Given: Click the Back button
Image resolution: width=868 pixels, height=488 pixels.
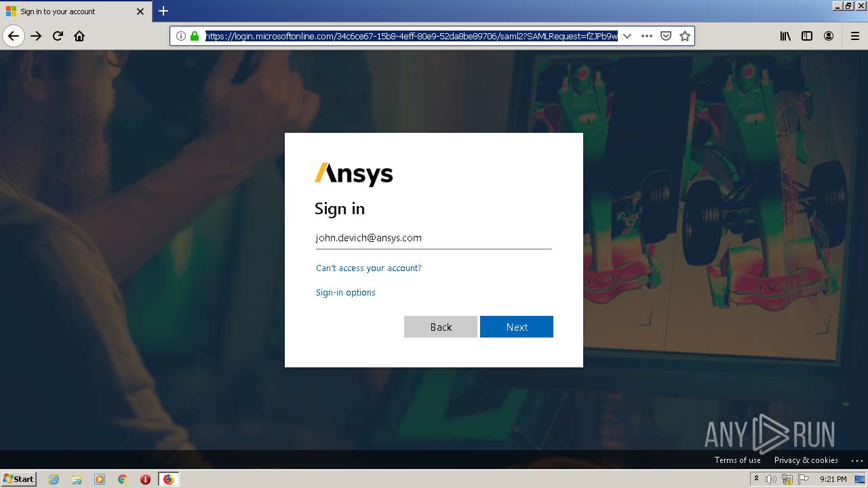Looking at the screenshot, I should [x=441, y=327].
